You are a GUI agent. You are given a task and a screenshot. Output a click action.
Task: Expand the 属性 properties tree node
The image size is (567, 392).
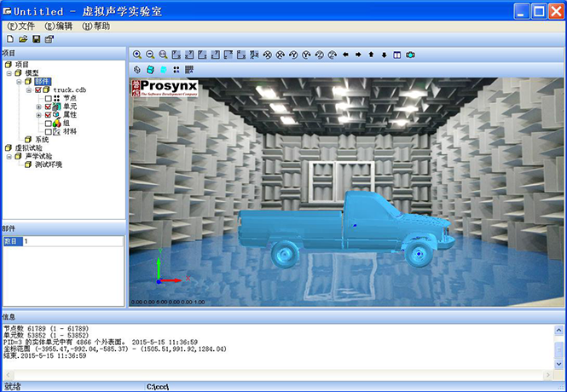click(x=38, y=115)
